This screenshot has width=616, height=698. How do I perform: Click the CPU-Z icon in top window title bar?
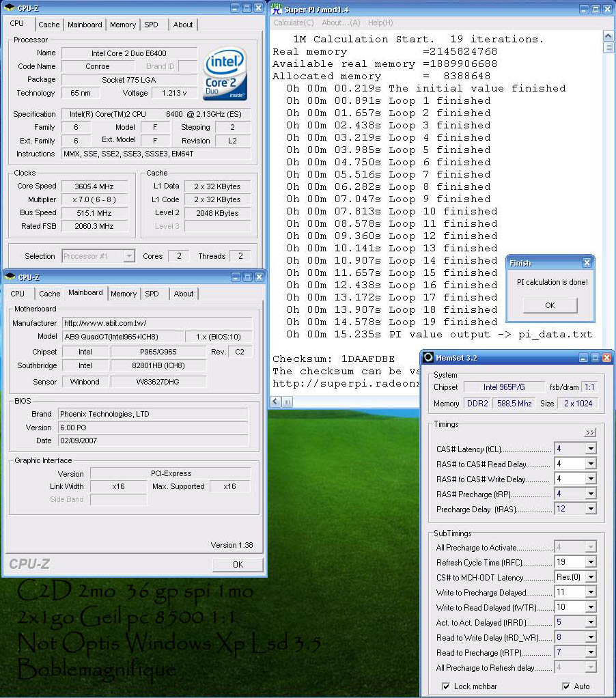pyautogui.click(x=10, y=8)
